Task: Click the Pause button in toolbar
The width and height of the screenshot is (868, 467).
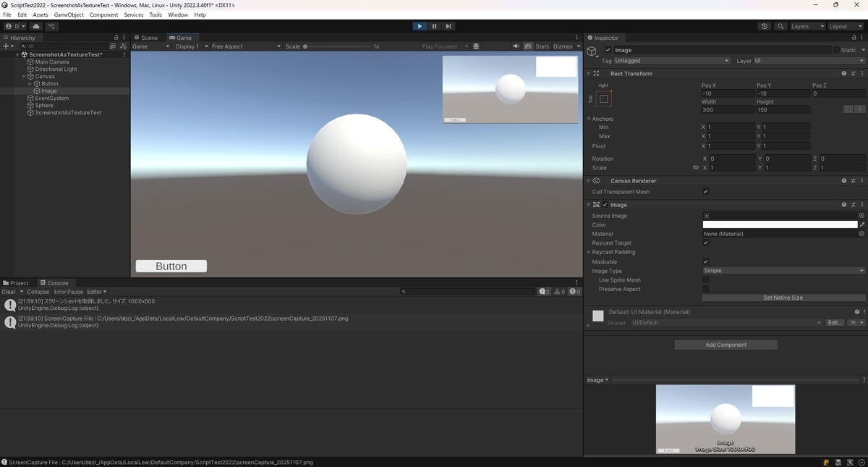Action: pyautogui.click(x=434, y=26)
